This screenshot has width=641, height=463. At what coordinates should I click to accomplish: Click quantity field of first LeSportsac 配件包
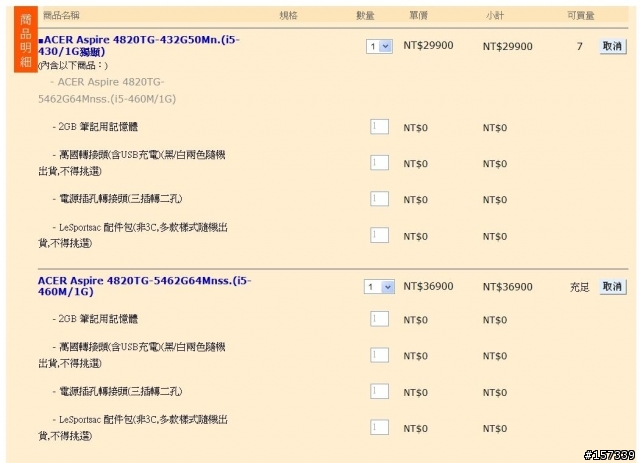(379, 235)
